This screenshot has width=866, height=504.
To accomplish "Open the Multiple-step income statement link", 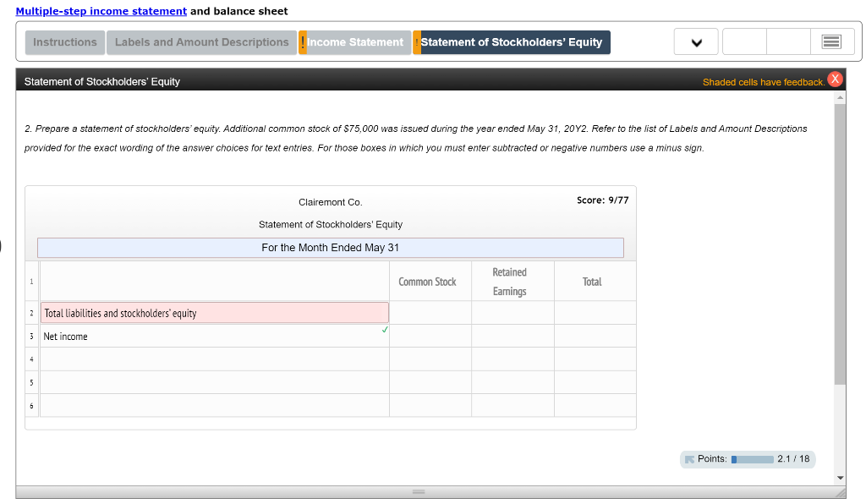I will 101,11.
